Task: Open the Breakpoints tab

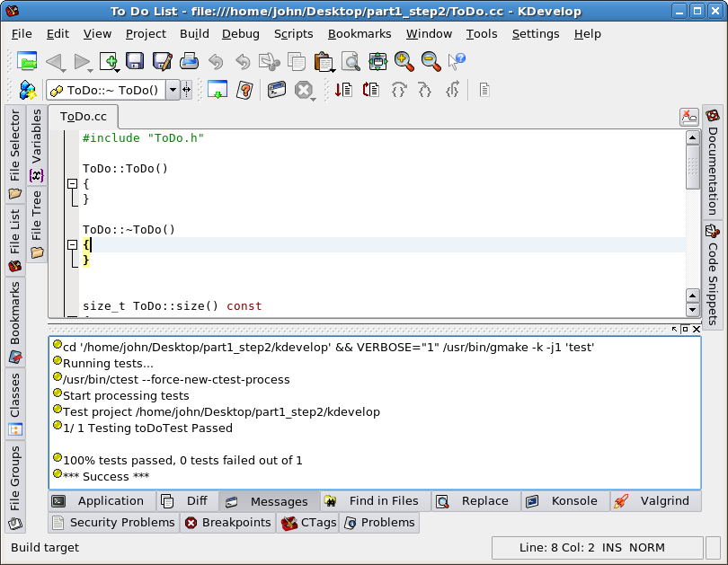Action: pos(227,523)
